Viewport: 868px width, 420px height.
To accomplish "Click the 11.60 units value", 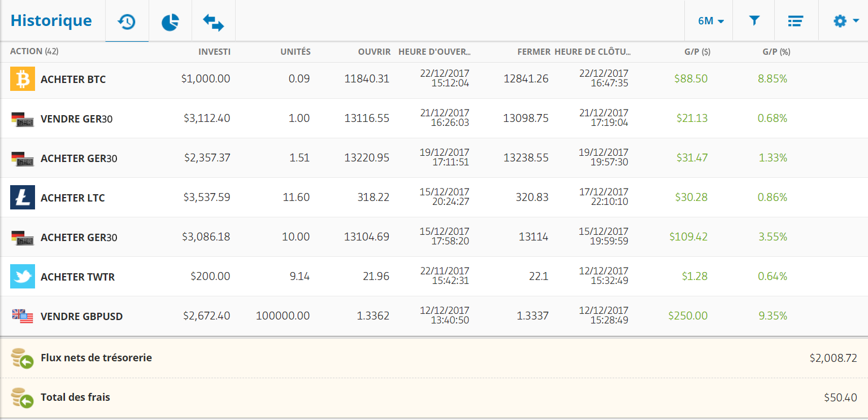I will (x=297, y=198).
